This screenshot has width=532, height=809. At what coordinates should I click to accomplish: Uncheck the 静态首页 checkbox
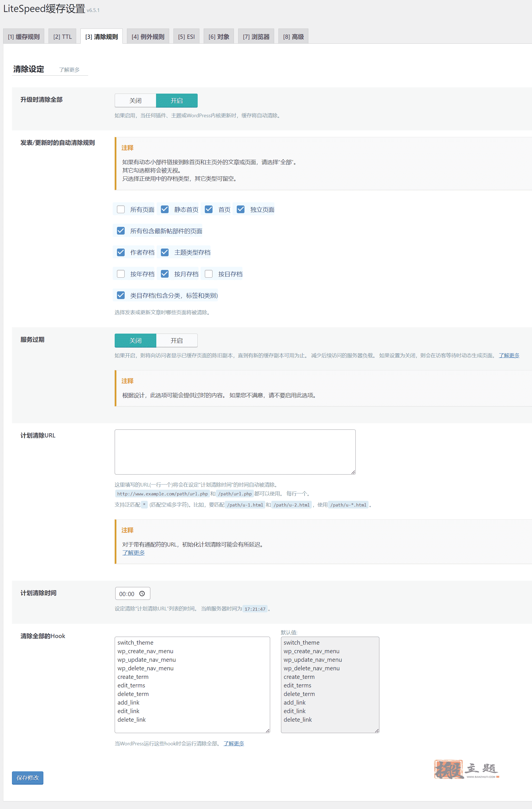point(165,209)
